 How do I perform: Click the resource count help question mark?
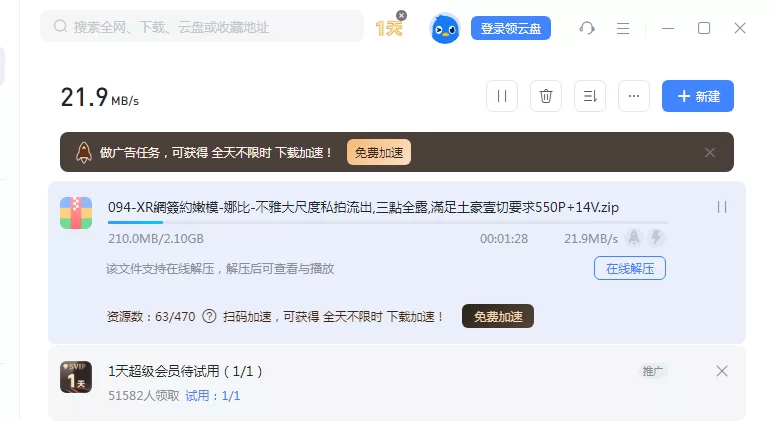[x=209, y=316]
